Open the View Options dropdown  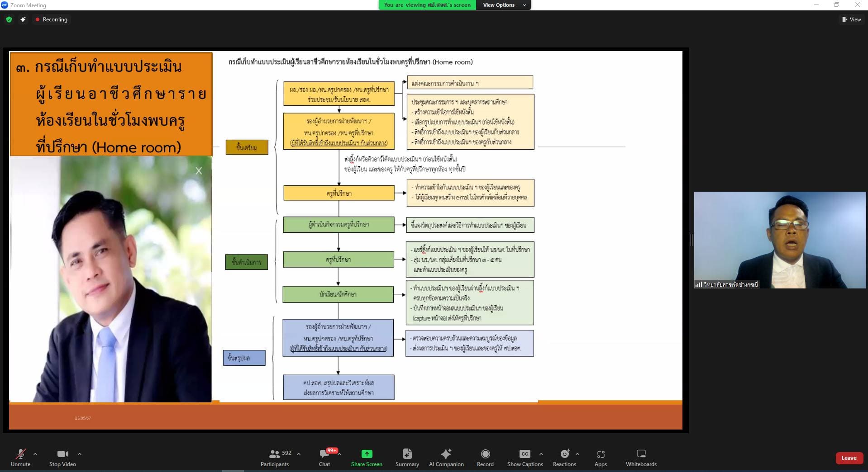pyautogui.click(x=504, y=5)
